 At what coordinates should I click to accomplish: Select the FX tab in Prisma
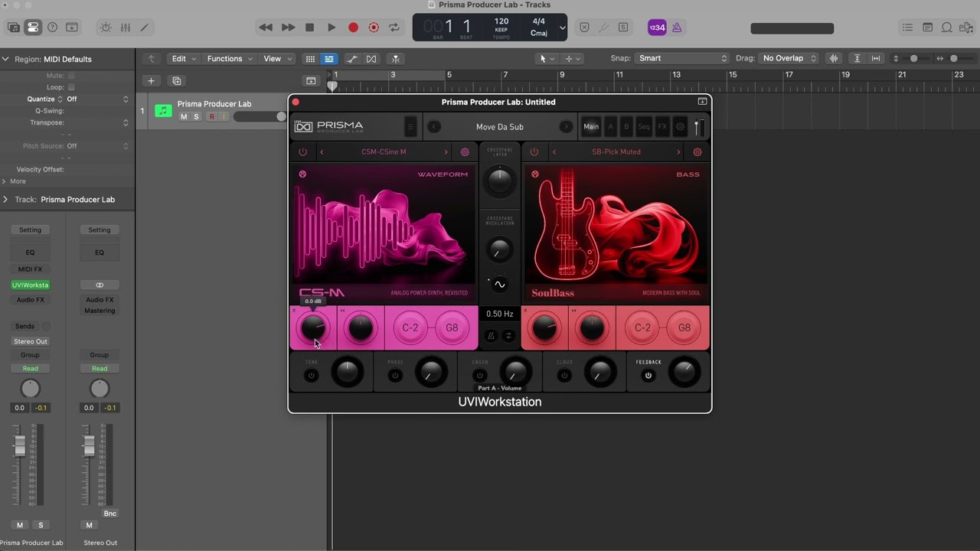click(x=662, y=127)
